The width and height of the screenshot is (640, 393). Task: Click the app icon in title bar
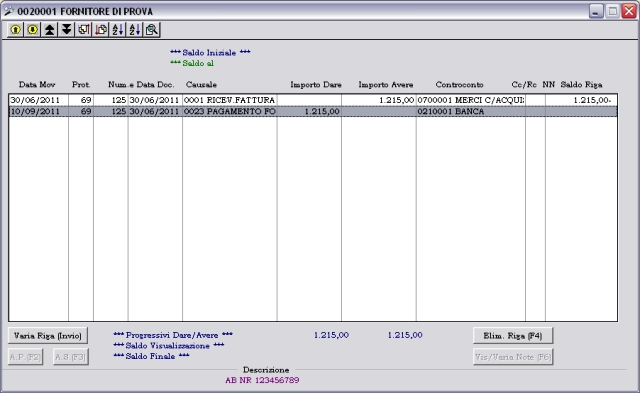point(8,11)
